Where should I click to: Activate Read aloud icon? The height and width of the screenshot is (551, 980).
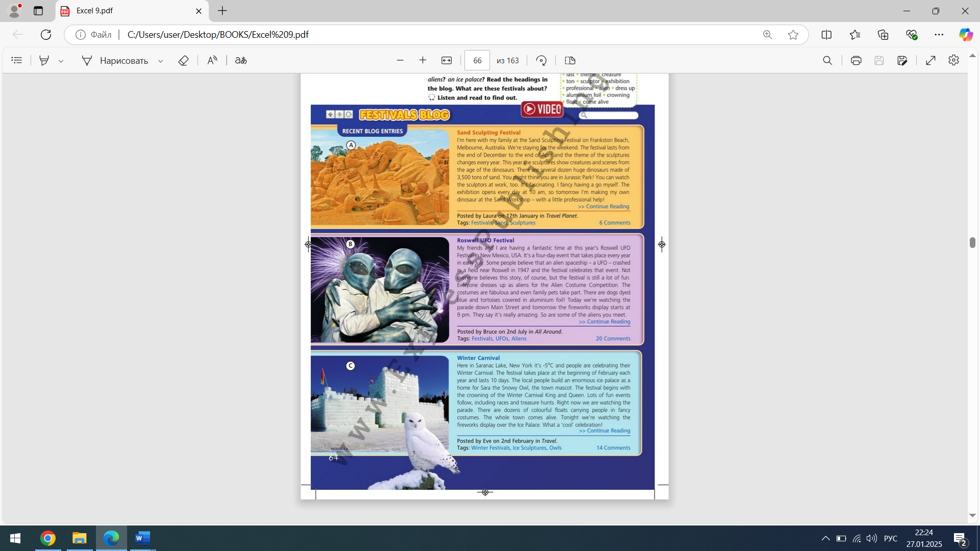(x=212, y=60)
